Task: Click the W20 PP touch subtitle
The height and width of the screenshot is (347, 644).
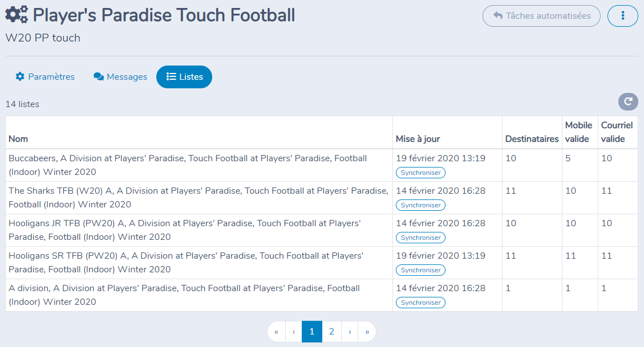Action: pyautogui.click(x=43, y=38)
